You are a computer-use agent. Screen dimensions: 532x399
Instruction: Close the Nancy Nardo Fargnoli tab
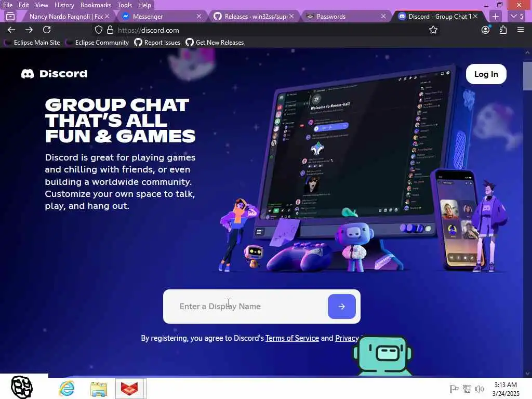point(107,16)
